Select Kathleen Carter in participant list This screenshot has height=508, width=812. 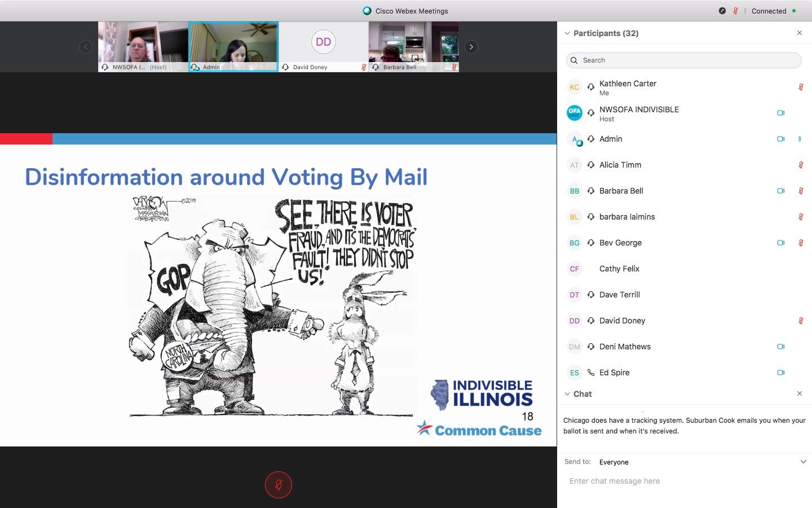click(685, 87)
